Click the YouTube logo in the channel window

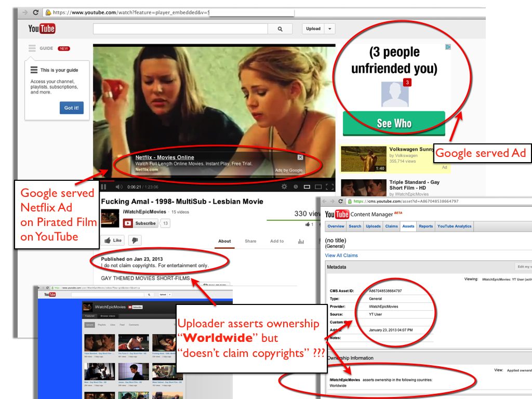pos(50,295)
